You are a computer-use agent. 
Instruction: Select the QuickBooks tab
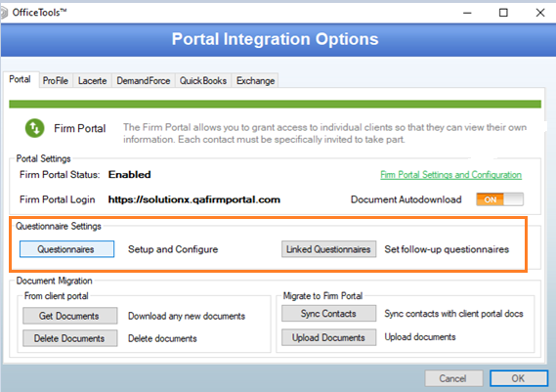coord(203,81)
